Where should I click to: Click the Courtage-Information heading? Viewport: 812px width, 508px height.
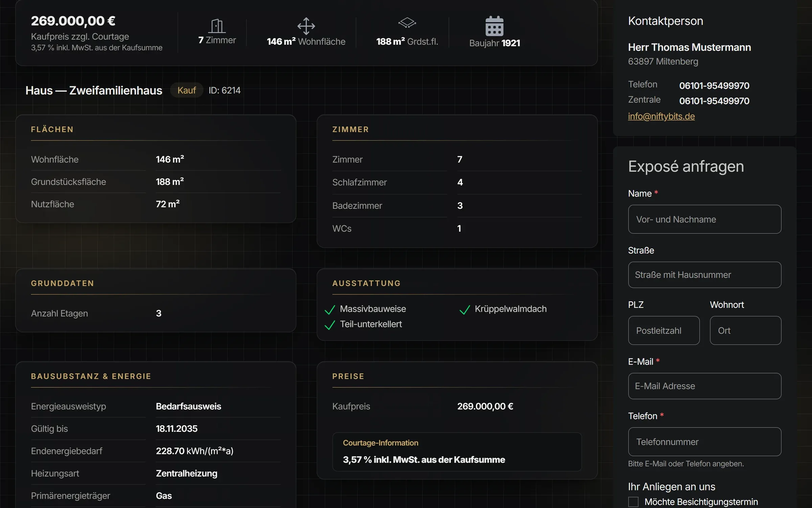[380, 443]
